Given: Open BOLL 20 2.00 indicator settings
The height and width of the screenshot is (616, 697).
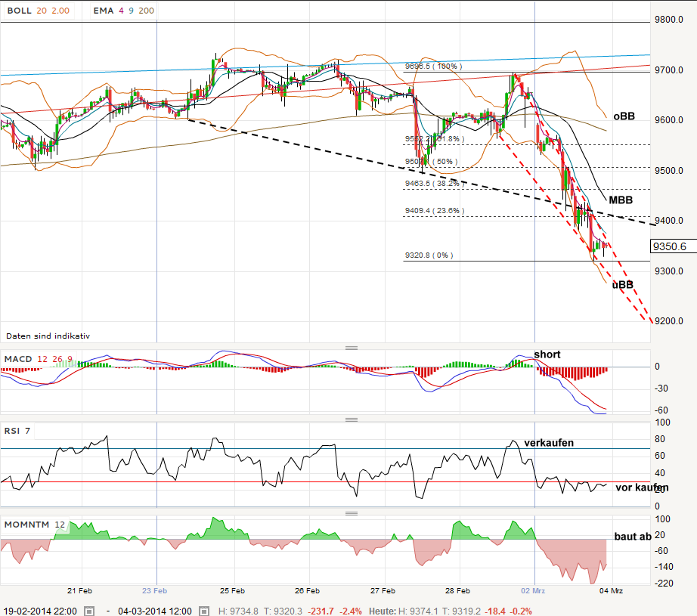Looking at the screenshot, I should tap(39, 11).
